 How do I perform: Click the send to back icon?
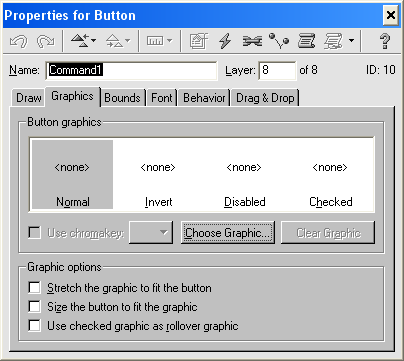point(114,41)
